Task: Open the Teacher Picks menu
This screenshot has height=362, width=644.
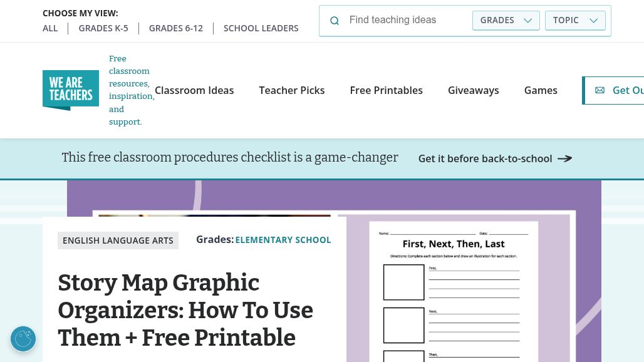Action: coord(291,90)
